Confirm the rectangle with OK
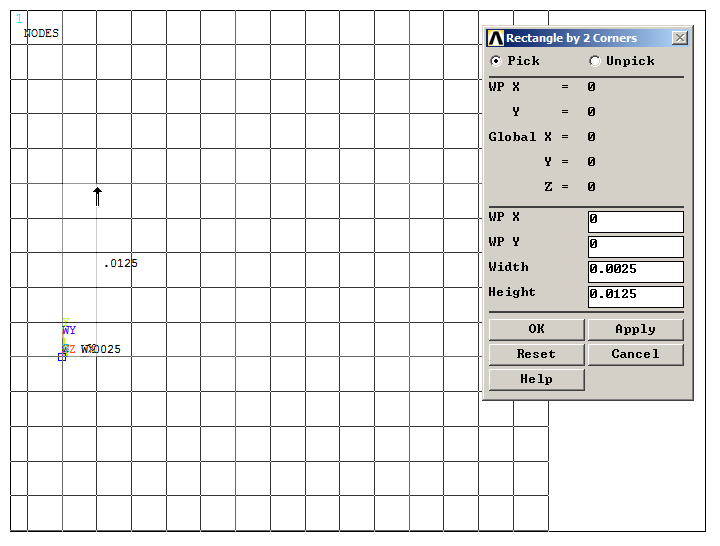The image size is (720, 546). click(x=536, y=329)
